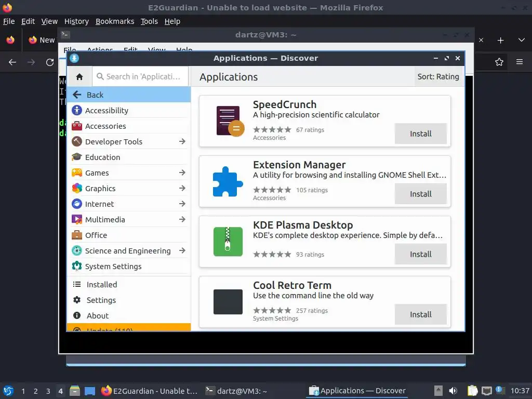
Task: Switch to dartz@VM3 terminal taskbar entry
Action: click(236, 391)
